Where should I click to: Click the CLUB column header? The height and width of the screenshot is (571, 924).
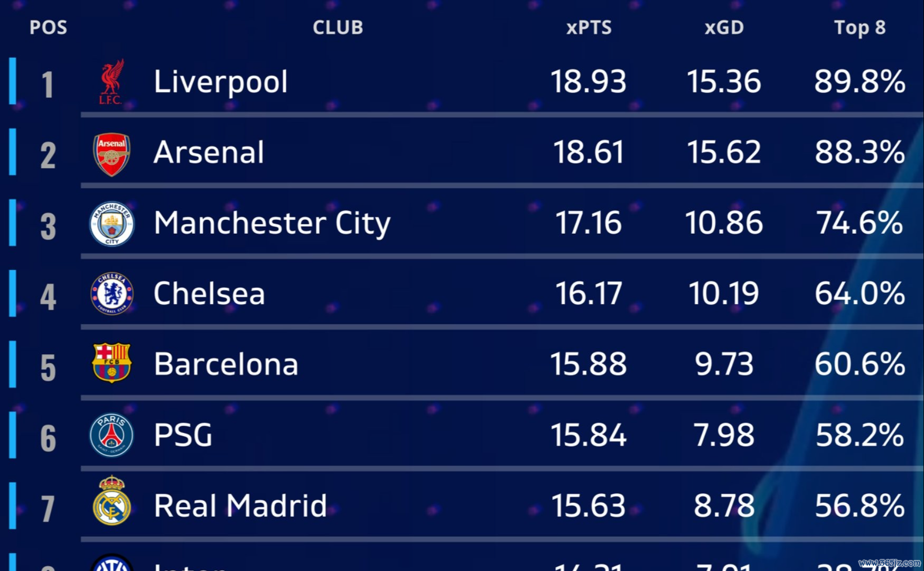[338, 27]
